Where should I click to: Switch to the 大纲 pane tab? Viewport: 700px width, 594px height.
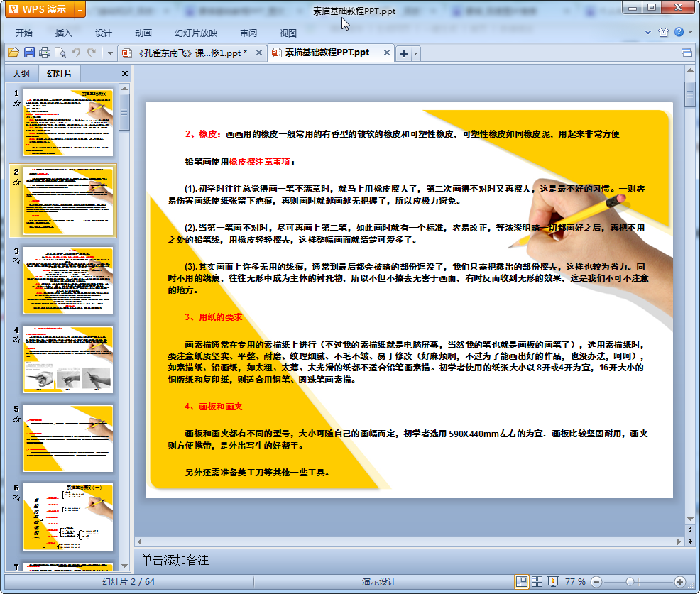coord(21,74)
